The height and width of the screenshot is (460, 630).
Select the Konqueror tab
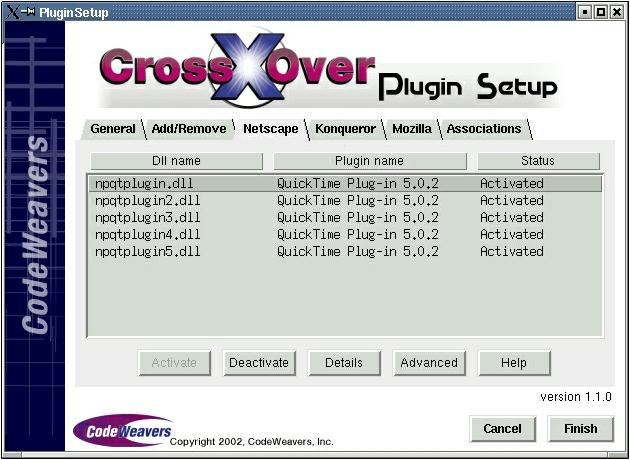click(345, 129)
